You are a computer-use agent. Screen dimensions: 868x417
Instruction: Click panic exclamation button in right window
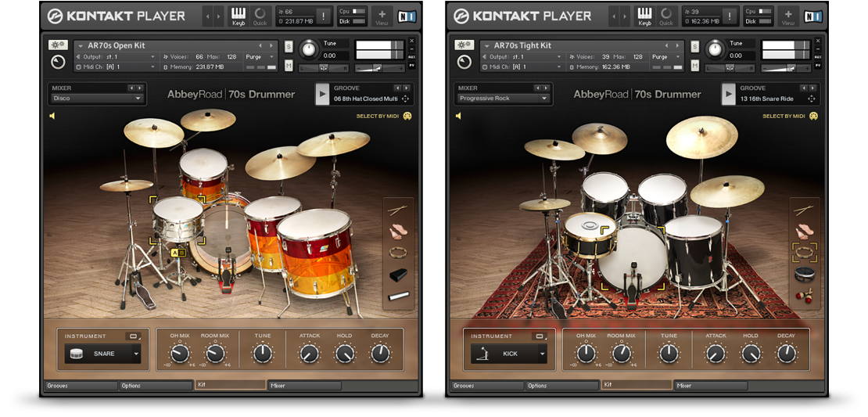coord(730,16)
